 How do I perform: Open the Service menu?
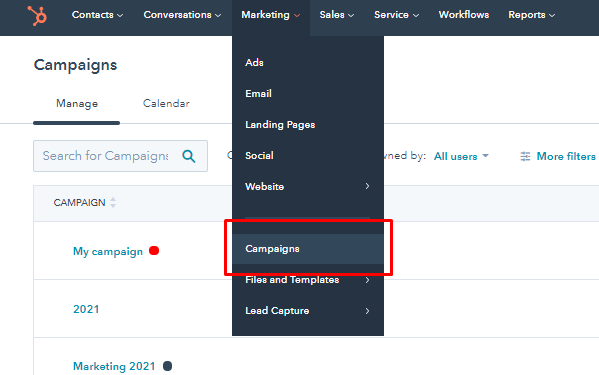click(397, 15)
